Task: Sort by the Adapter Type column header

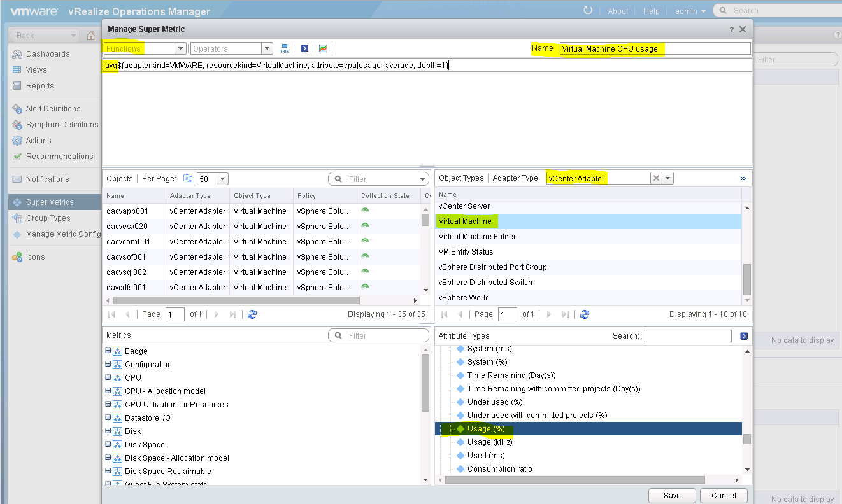Action: tap(198, 196)
